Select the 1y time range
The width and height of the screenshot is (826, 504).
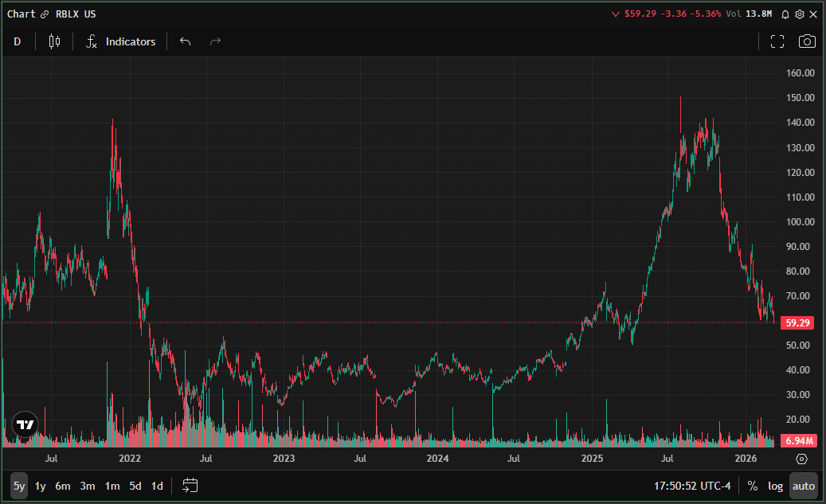click(40, 486)
